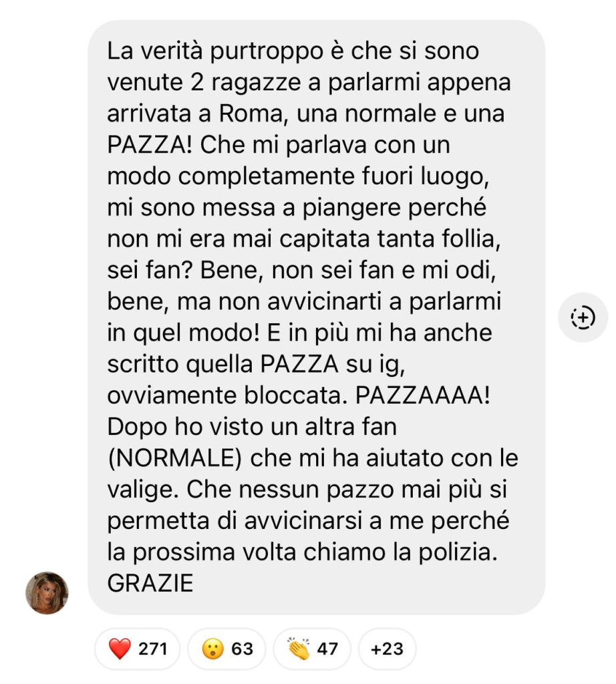Select the 63 surprised reaction count

(242, 649)
